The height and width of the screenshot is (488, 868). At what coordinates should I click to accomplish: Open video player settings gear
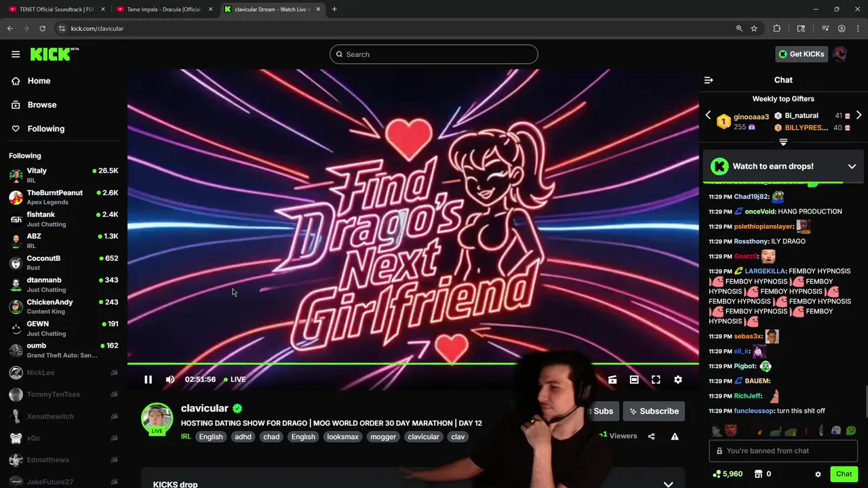coord(678,380)
